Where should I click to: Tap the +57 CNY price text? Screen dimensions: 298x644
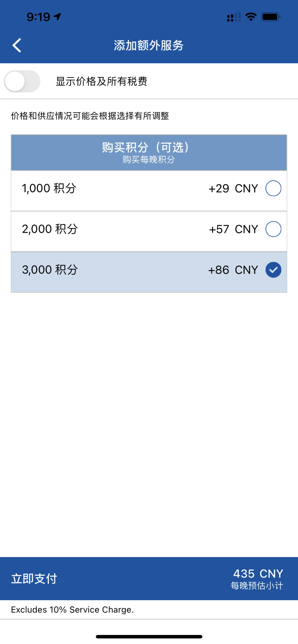point(233,229)
